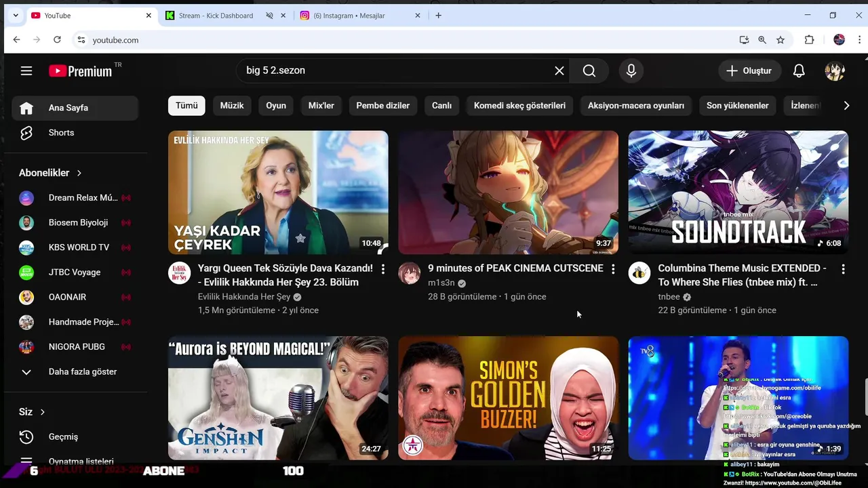The image size is (868, 488).
Task: Play SOUNDTRACK thumbnail video
Action: 738,192
